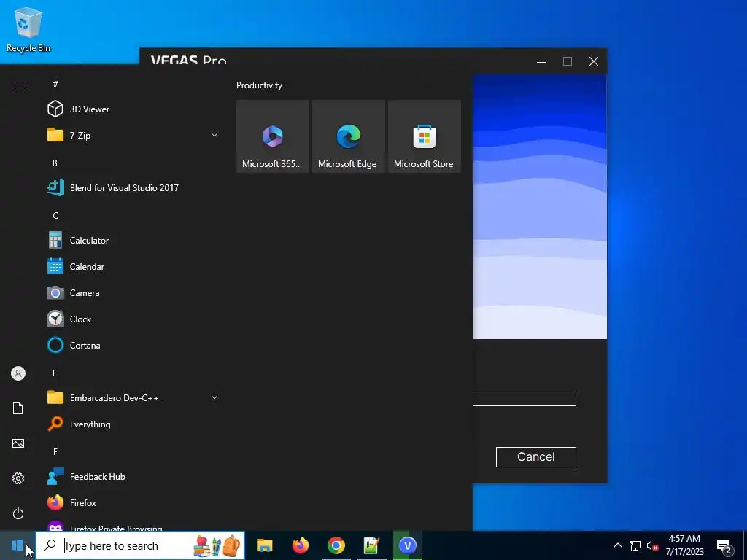The height and width of the screenshot is (560, 747).
Task: Open the Microsoft Edge tile
Action: 348,136
